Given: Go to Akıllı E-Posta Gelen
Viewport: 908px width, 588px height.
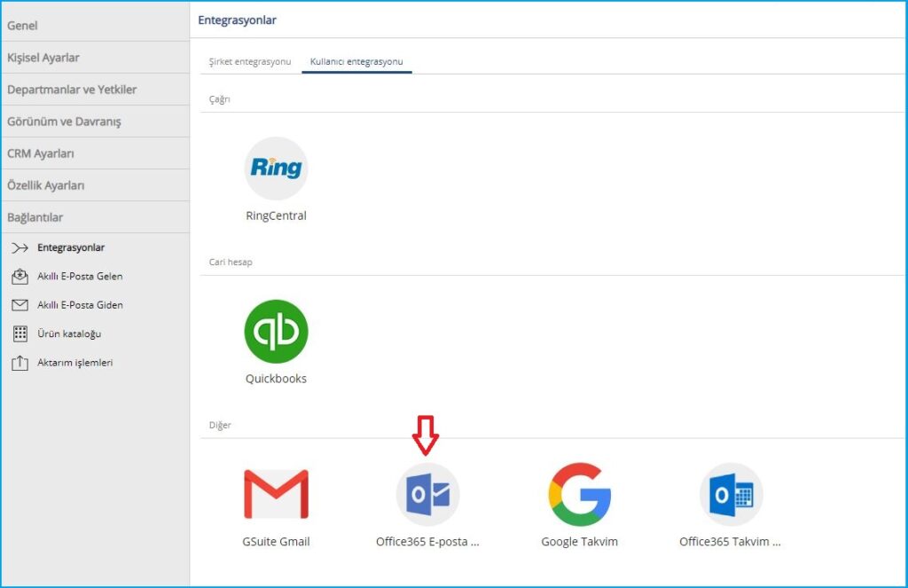Looking at the screenshot, I should (x=80, y=277).
